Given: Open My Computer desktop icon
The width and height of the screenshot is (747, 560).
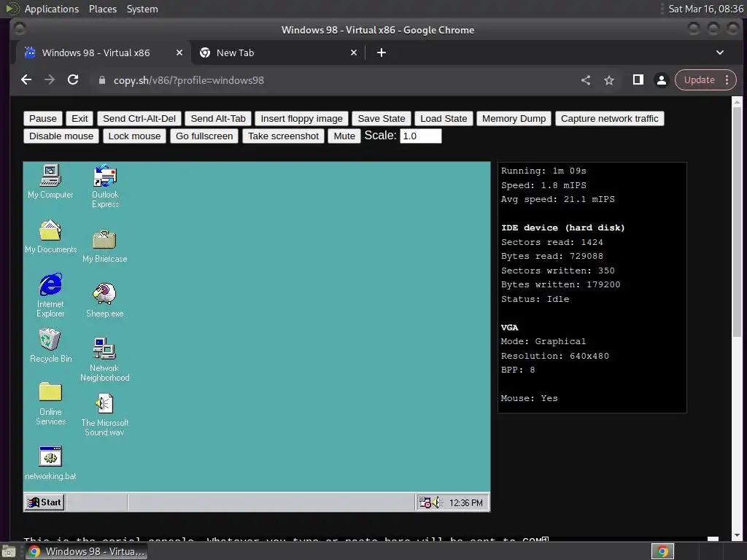Looking at the screenshot, I should pyautogui.click(x=50, y=182).
